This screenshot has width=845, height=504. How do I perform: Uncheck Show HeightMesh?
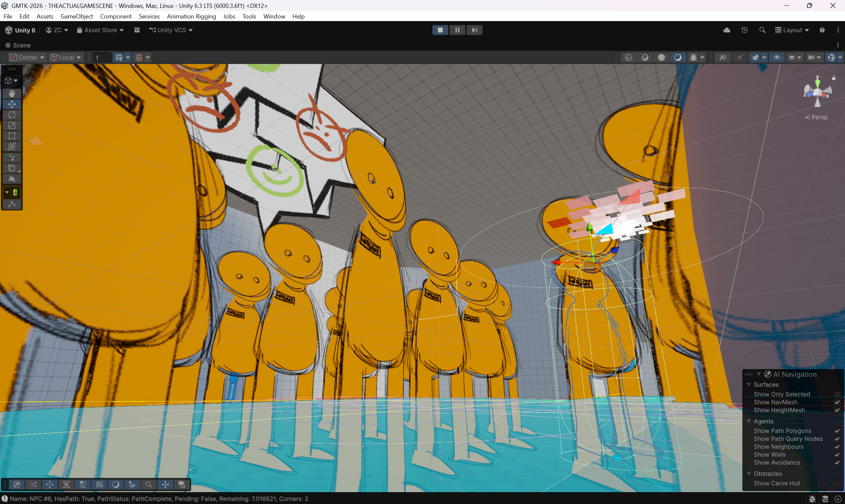[x=837, y=410]
